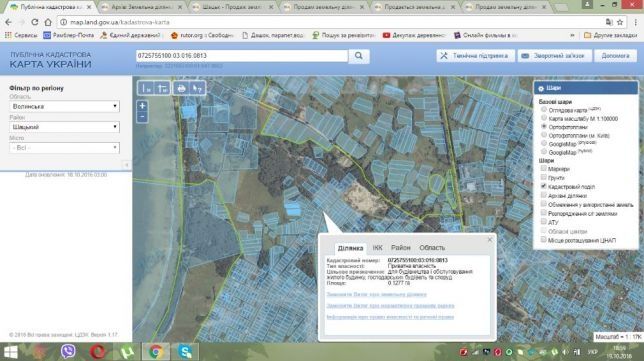Close the parcel info popup
This screenshot has width=644, height=361.
[490, 239]
